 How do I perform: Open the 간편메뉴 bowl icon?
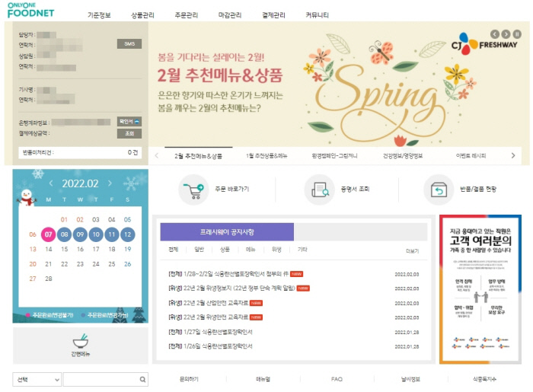pyautogui.click(x=81, y=342)
